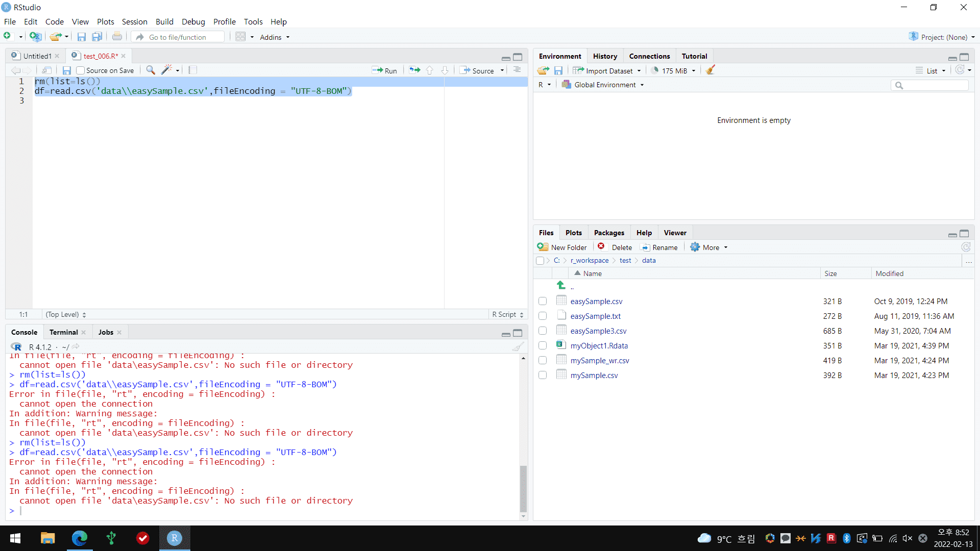This screenshot has height=551, width=980.
Task: Save test_006.R from the editor toolbar
Action: [66, 70]
